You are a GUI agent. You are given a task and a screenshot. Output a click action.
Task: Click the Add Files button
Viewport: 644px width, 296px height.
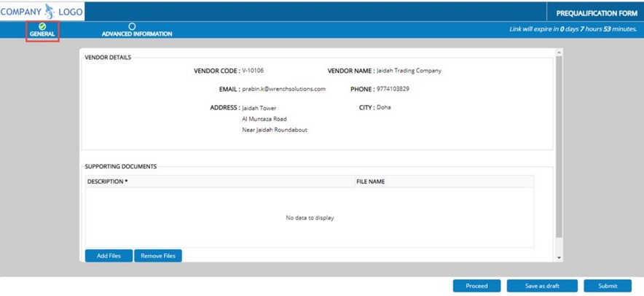109,256
